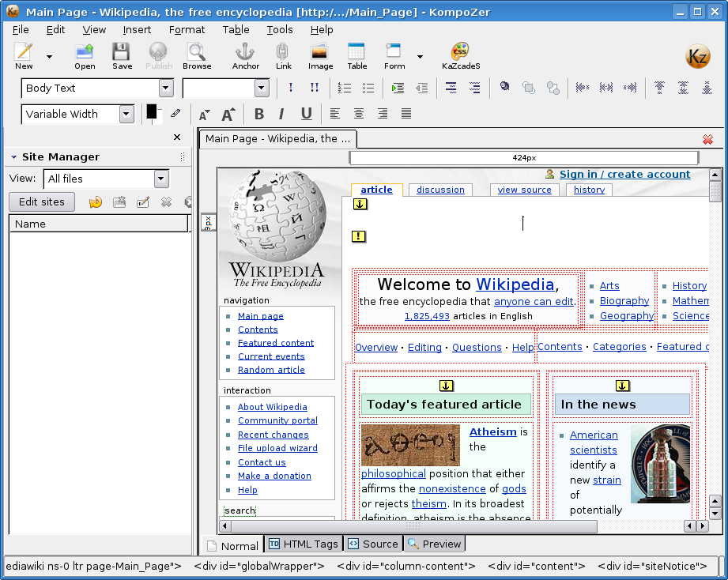Follow the Featured content link
Image resolution: width=728 pixels, height=580 pixels.
pos(276,343)
